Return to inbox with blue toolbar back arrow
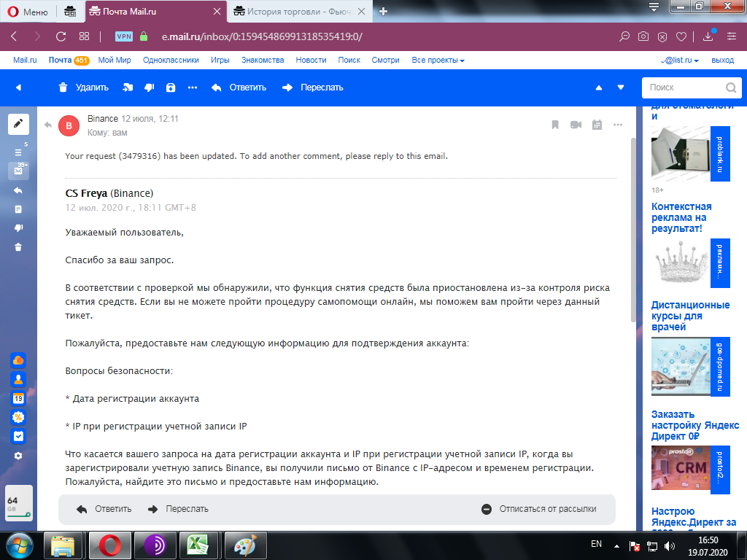Viewport: 747px width, 560px height. pos(18,87)
